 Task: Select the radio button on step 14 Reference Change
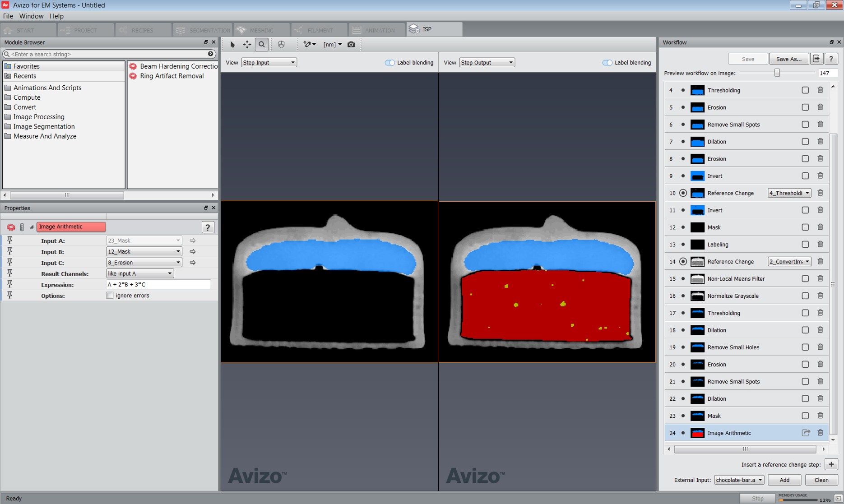[683, 261]
